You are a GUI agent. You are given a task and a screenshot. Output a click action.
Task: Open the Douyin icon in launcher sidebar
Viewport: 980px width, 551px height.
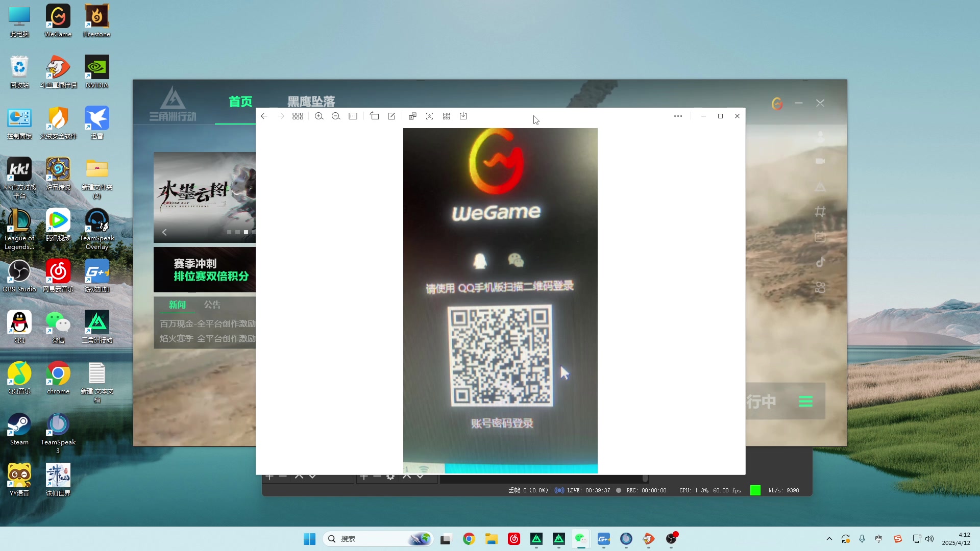pos(820,262)
